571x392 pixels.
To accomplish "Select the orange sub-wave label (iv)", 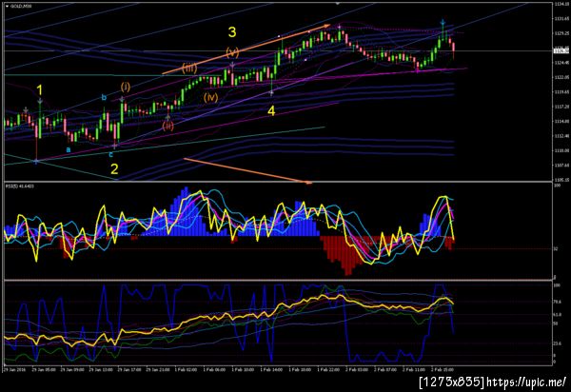I will [211, 97].
